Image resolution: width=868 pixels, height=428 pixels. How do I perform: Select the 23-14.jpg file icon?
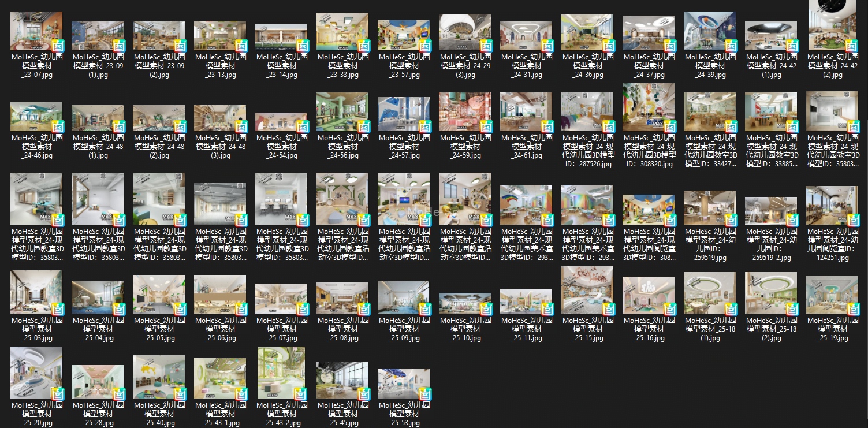(281, 38)
